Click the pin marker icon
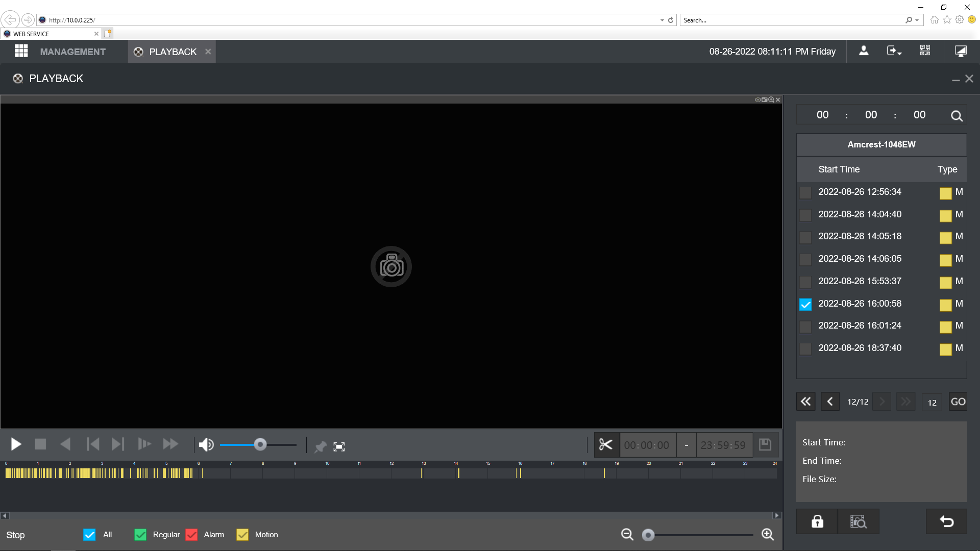 [320, 447]
